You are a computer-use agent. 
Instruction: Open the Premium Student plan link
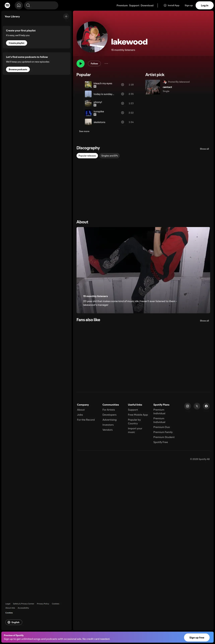(x=164, y=437)
